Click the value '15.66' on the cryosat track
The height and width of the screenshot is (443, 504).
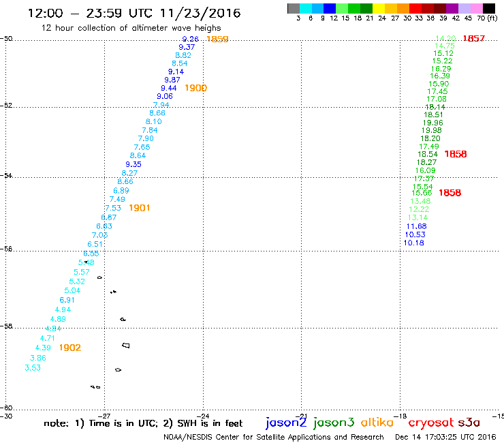(422, 193)
